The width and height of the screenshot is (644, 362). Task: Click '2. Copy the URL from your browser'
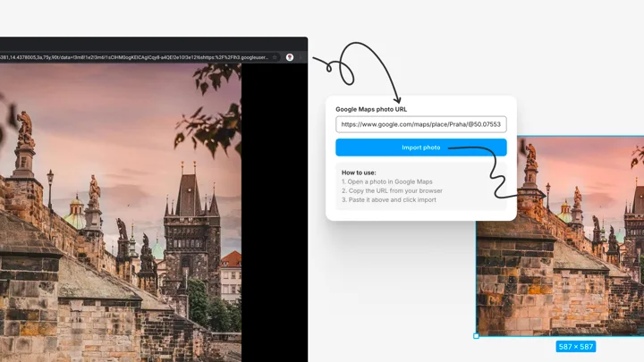coord(392,190)
